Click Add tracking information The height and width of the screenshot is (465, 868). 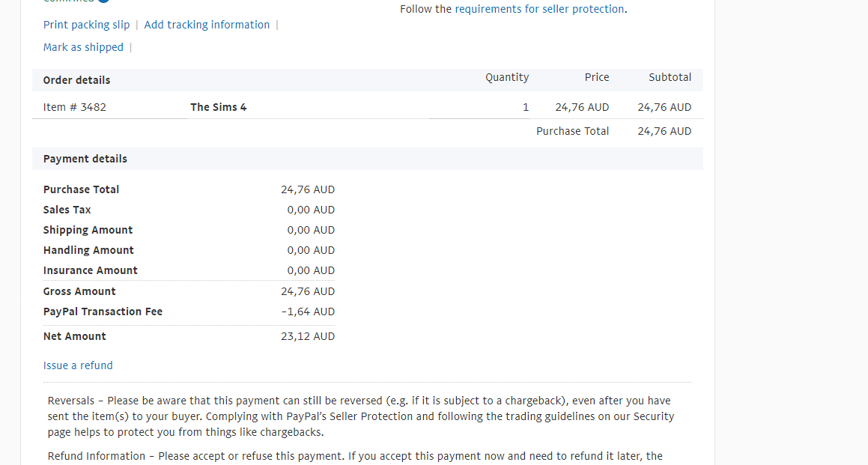[207, 25]
